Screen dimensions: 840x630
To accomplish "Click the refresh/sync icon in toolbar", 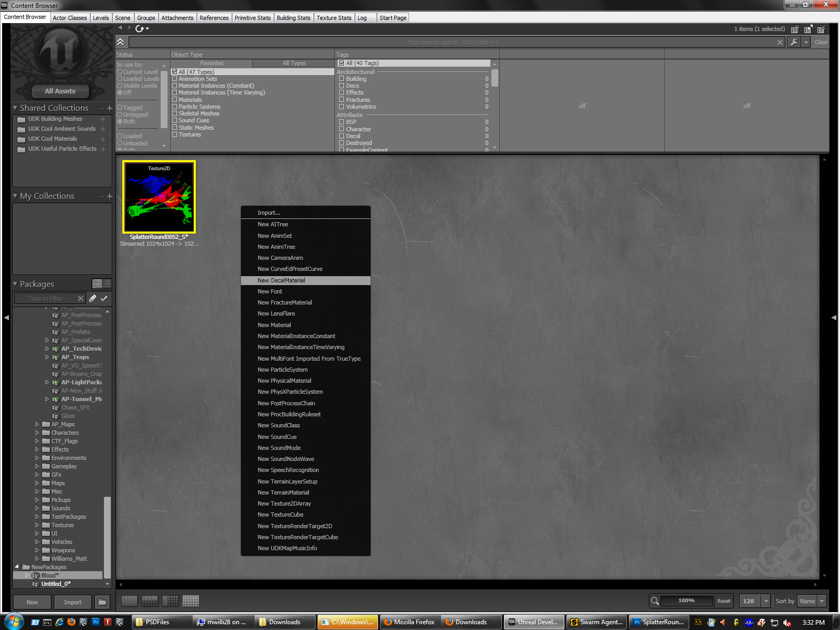I will (x=140, y=28).
